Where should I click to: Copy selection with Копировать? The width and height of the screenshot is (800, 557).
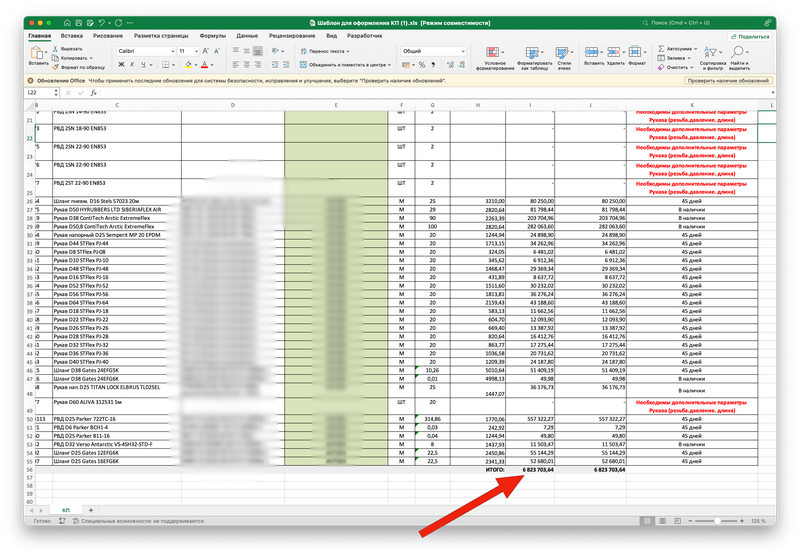coord(72,58)
